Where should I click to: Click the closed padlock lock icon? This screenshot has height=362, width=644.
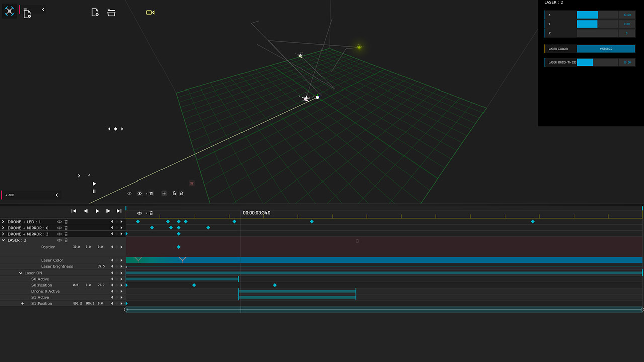(x=182, y=193)
